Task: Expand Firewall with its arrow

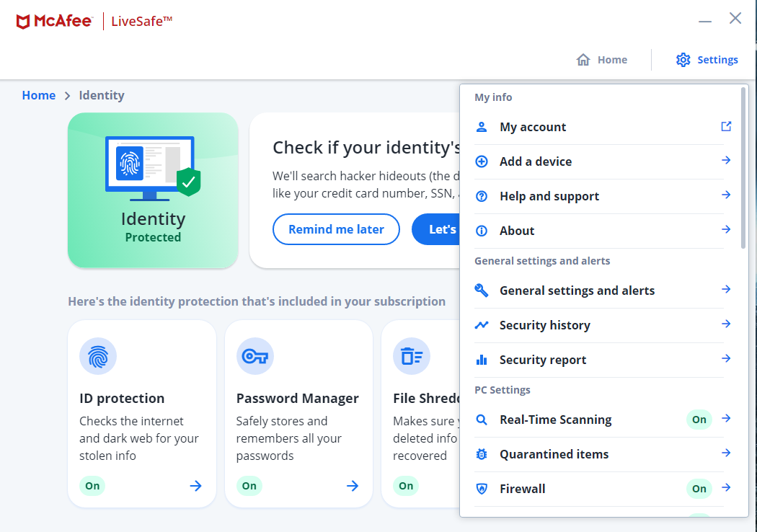Action: (725, 487)
